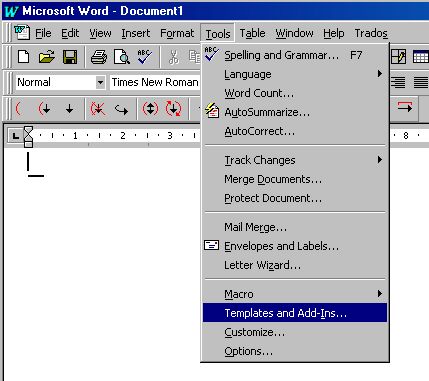Click the Cut scissors icon
The height and width of the screenshot is (381, 429).
(173, 57)
